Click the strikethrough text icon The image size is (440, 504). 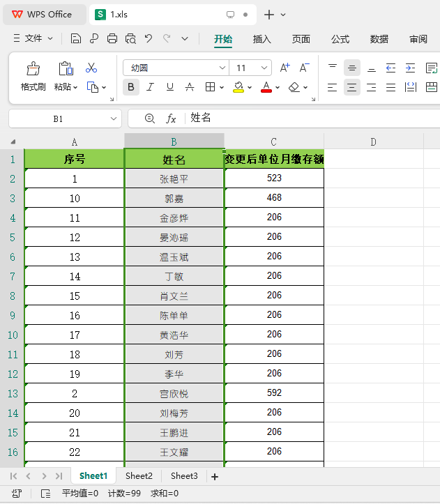pos(190,87)
